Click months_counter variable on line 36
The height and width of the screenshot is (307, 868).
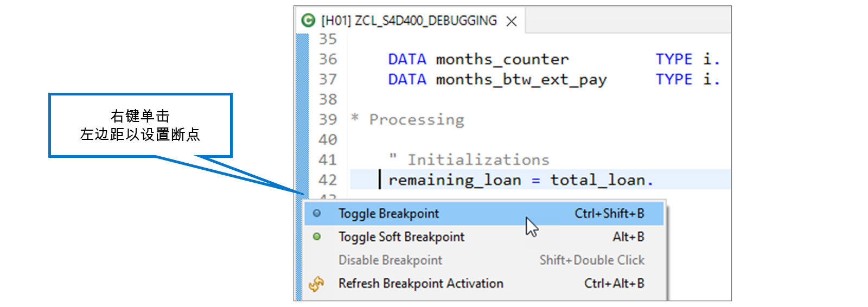(502, 59)
